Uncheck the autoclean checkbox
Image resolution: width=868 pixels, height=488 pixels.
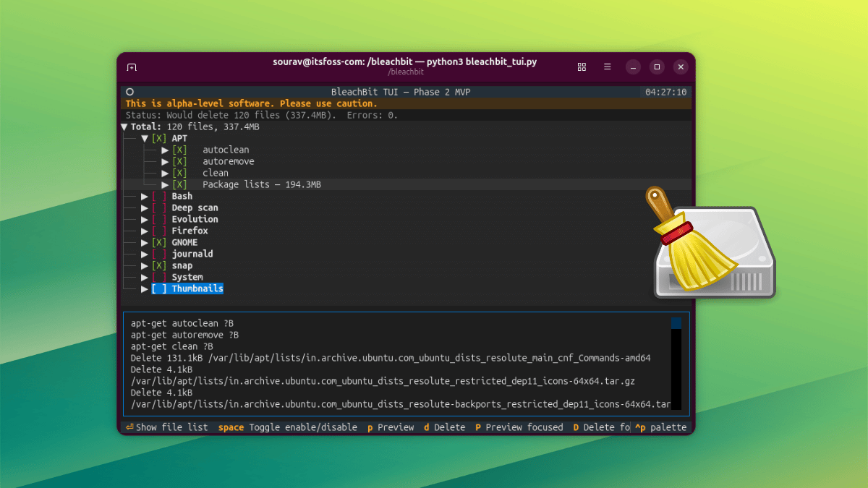coord(179,150)
